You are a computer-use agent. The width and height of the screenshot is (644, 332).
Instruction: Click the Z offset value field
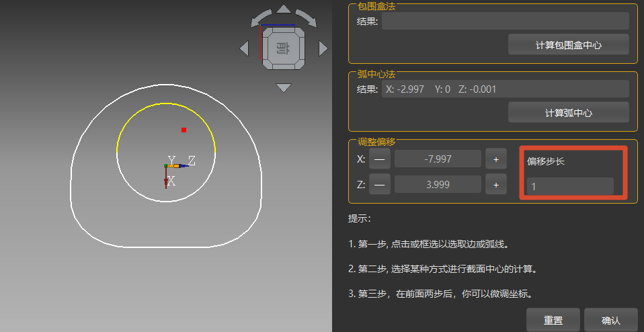pyautogui.click(x=438, y=185)
